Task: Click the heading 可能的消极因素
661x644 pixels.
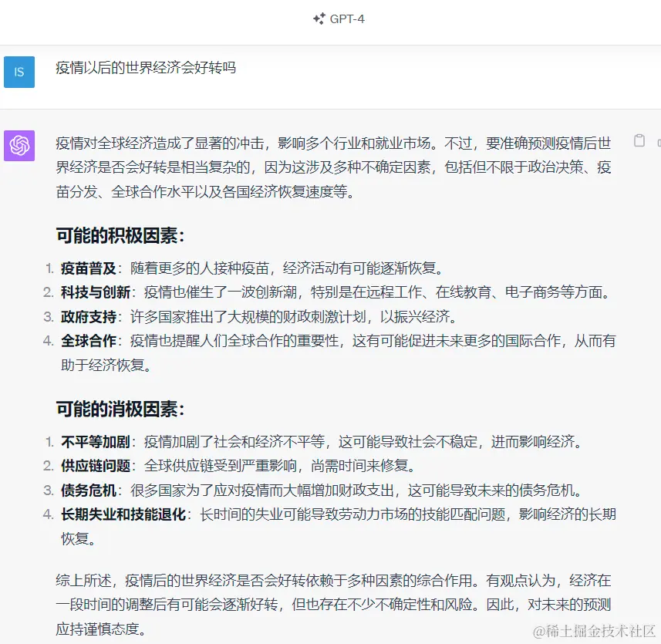Action: pos(120,409)
